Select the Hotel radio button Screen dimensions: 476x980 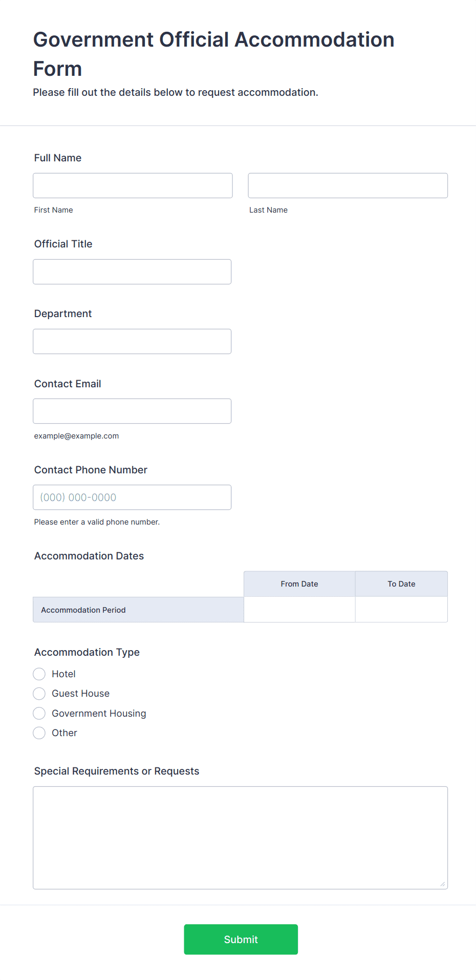[x=39, y=674]
